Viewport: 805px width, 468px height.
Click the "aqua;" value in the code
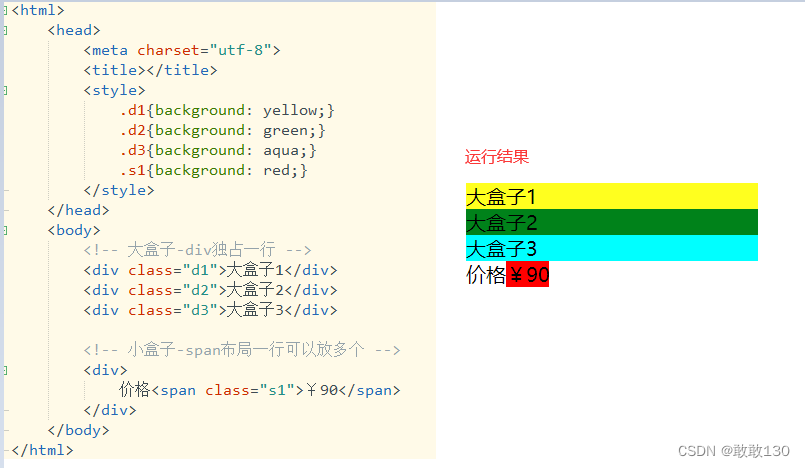click(x=285, y=150)
